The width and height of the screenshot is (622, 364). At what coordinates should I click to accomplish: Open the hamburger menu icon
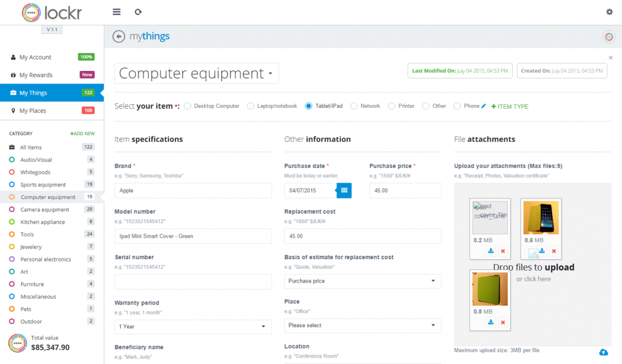coord(117,12)
